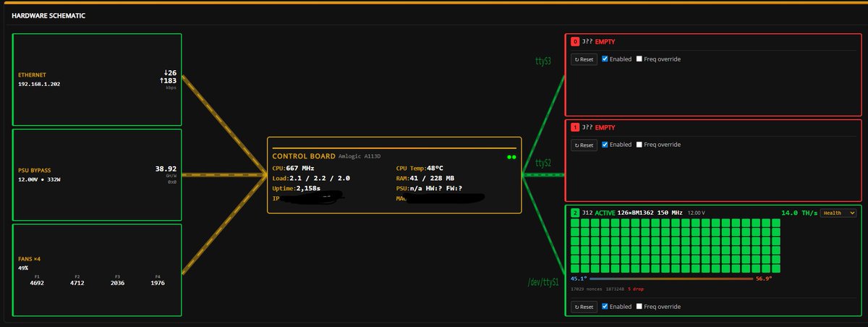This screenshot has height=327, width=868.
Task: Click the IP address 192.168.1.202
Action: pyautogui.click(x=39, y=84)
